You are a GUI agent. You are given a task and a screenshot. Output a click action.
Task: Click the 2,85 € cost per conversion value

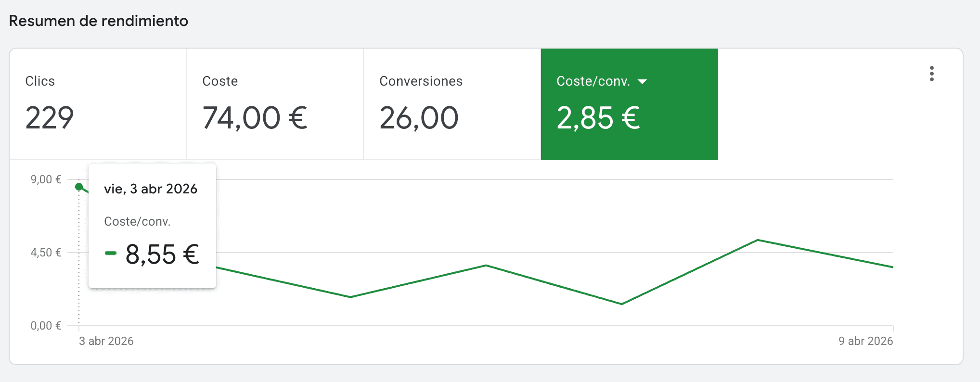(x=598, y=118)
